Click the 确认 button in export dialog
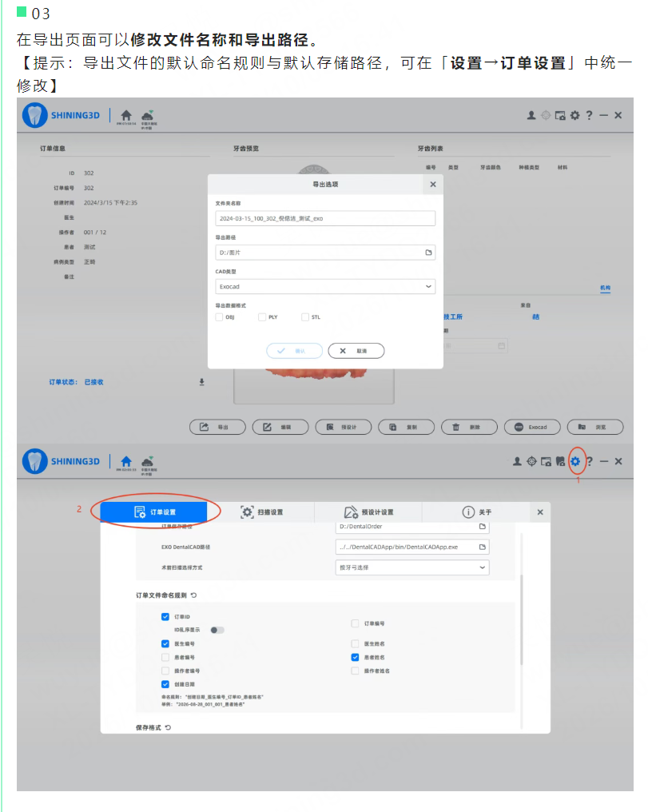Screen dimensions: 648x812 pyautogui.click(x=294, y=351)
